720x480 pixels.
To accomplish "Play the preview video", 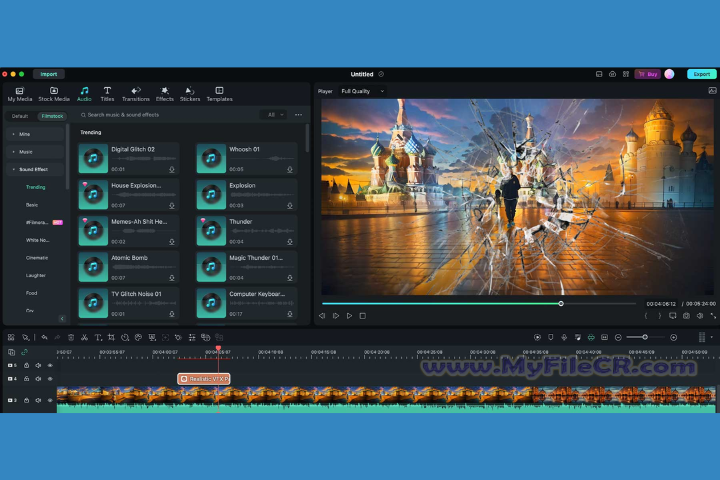I will pos(349,316).
